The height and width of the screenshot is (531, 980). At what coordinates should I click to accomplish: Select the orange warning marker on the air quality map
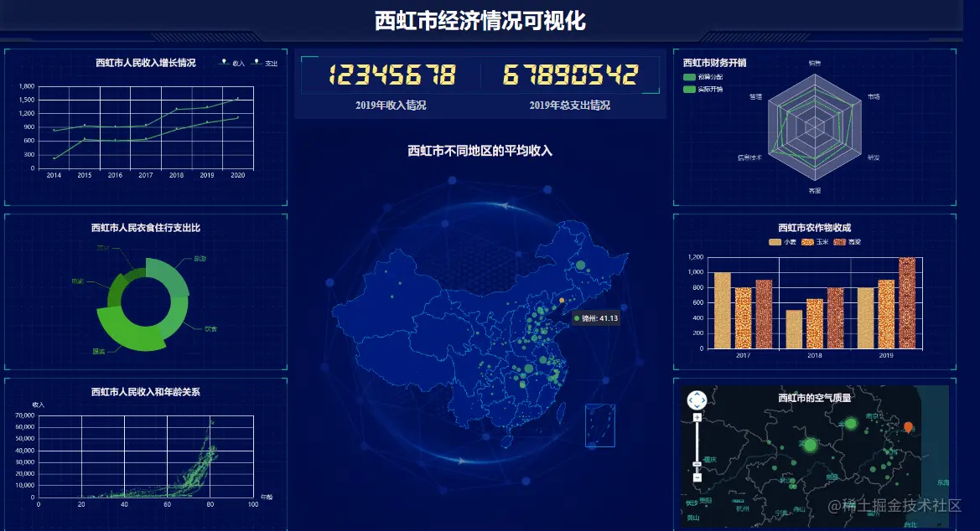tap(908, 425)
